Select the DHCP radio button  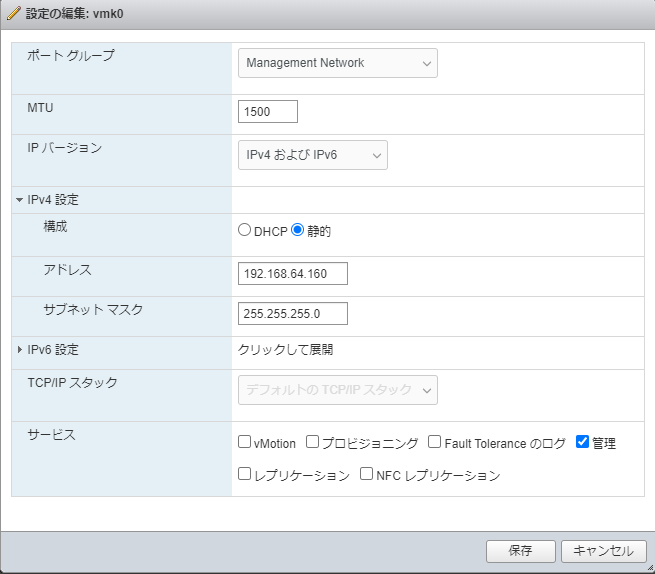tap(245, 230)
